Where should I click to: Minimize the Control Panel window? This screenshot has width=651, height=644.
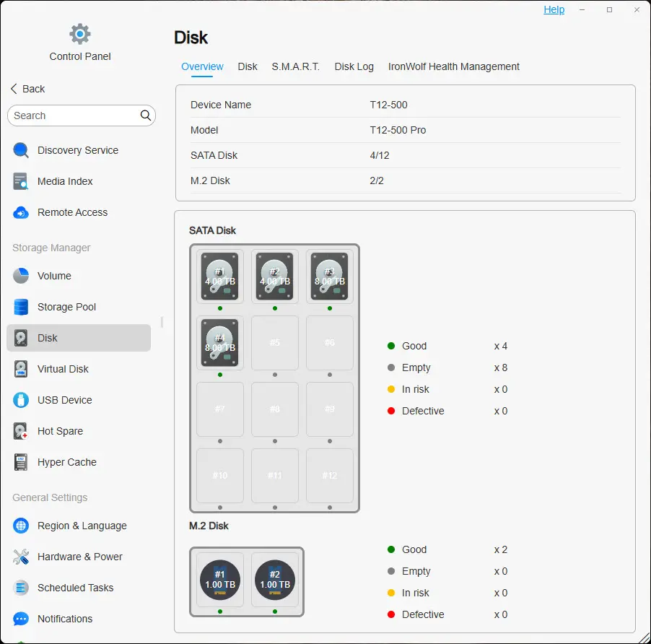582,9
